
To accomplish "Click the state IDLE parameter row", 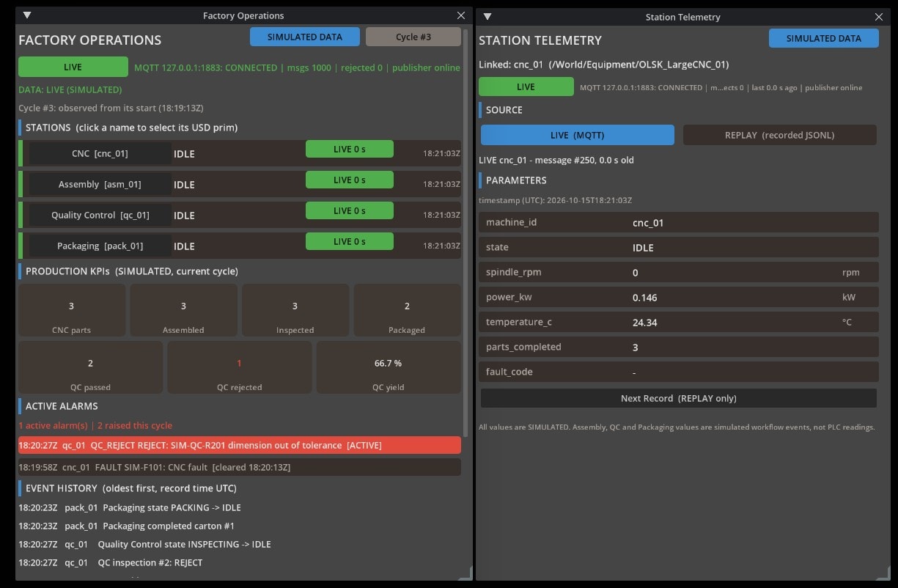I will pyautogui.click(x=679, y=248).
